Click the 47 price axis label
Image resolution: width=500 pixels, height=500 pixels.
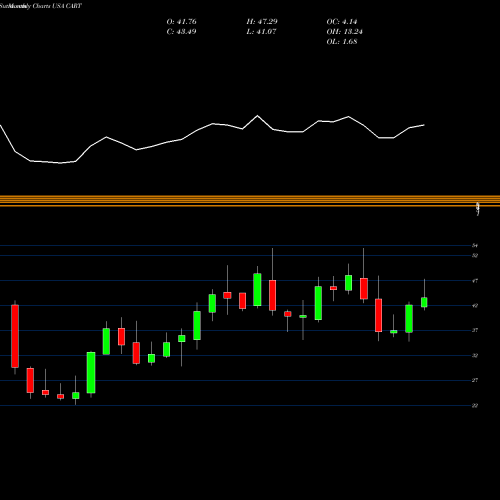475,281
